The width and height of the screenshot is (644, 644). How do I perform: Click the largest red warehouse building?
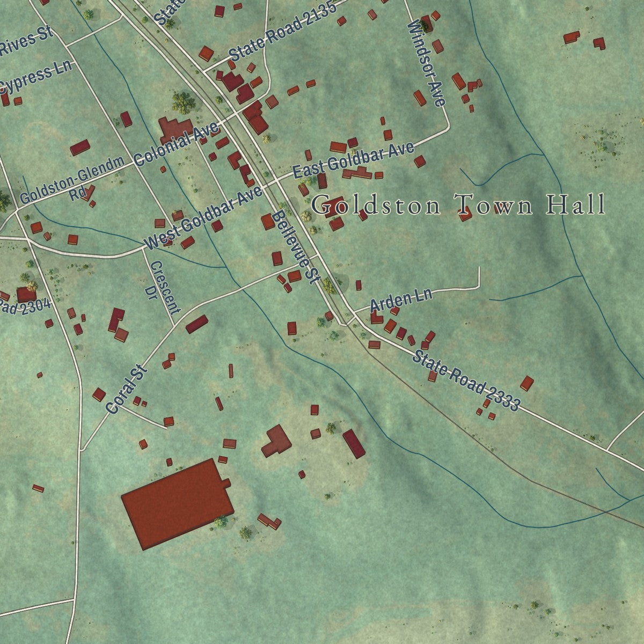click(178, 504)
